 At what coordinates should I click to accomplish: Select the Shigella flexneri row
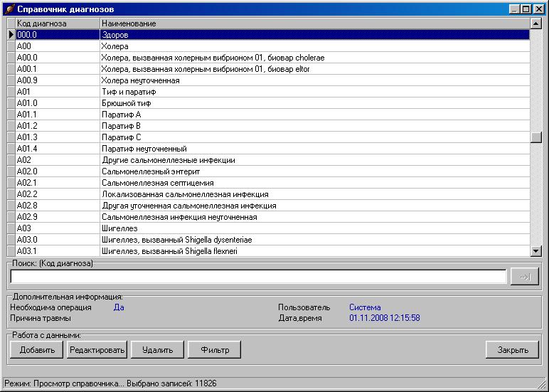tap(315, 251)
